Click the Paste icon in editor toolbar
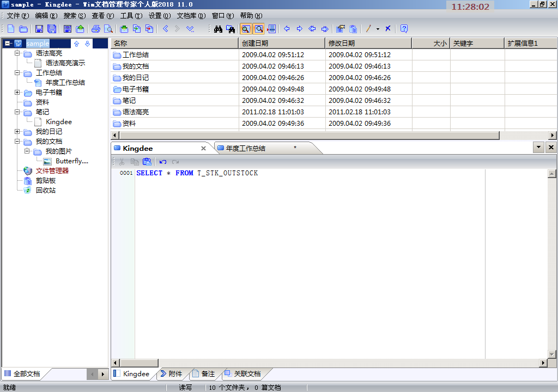 tap(147, 162)
